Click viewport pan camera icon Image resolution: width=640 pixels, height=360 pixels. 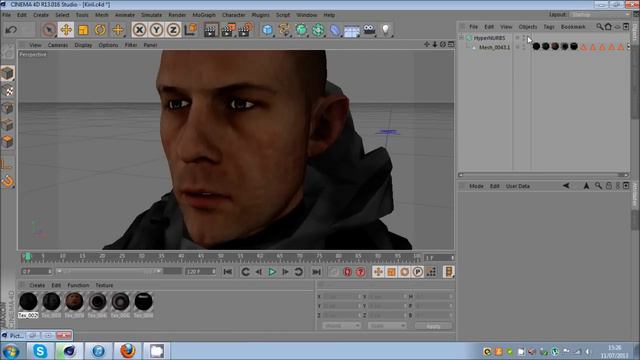(x=427, y=44)
